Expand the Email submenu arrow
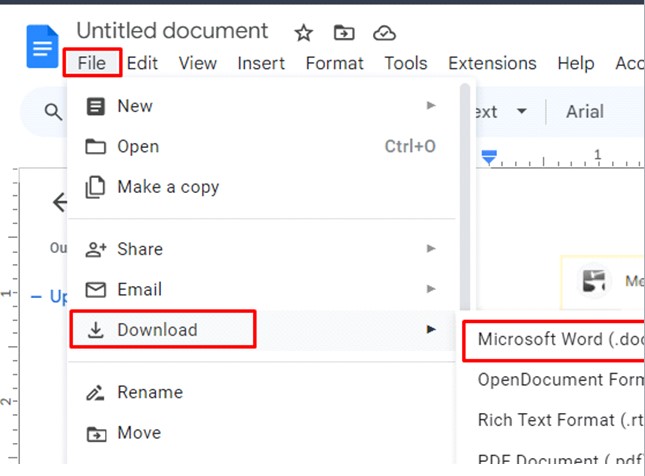This screenshot has width=645, height=476. pos(431,289)
